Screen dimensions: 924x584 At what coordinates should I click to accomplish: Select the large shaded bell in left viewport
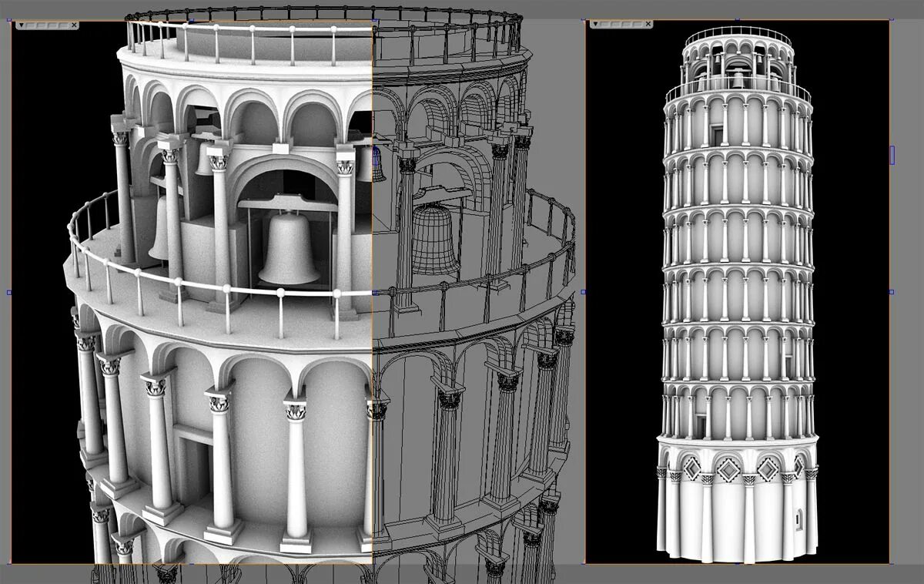289,248
